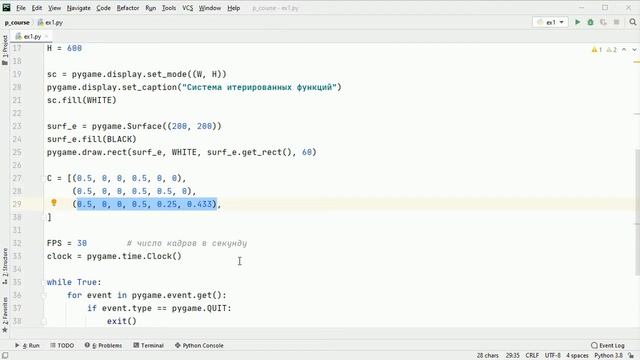Click the exit() call on line 38
The width and height of the screenshot is (640, 360).
(122, 321)
